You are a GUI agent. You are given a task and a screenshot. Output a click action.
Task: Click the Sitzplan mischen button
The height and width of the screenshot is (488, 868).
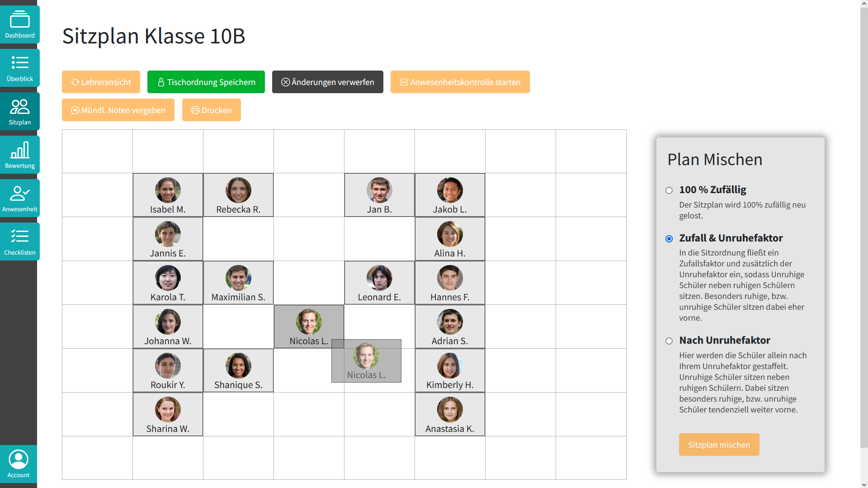point(719,445)
